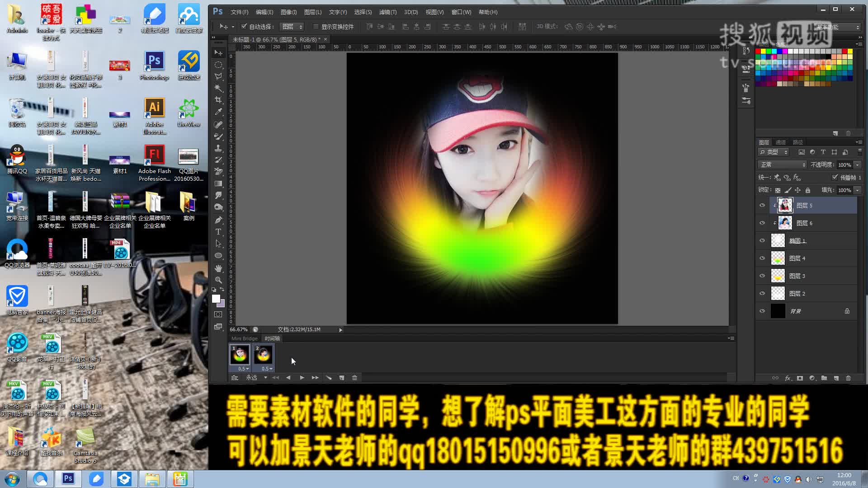Add a layer mask from the panel footer
The width and height of the screenshot is (868, 488).
tap(800, 378)
